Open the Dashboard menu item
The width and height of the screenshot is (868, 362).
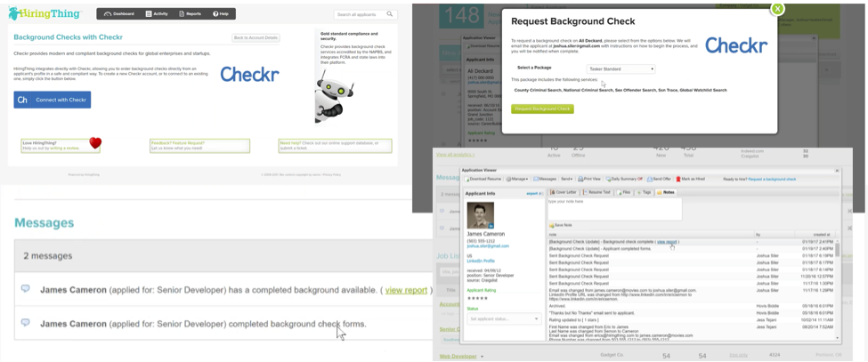(x=119, y=14)
